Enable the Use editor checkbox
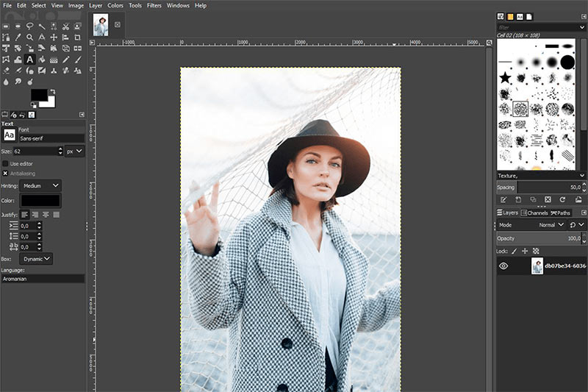The image size is (588, 392). pos(5,163)
